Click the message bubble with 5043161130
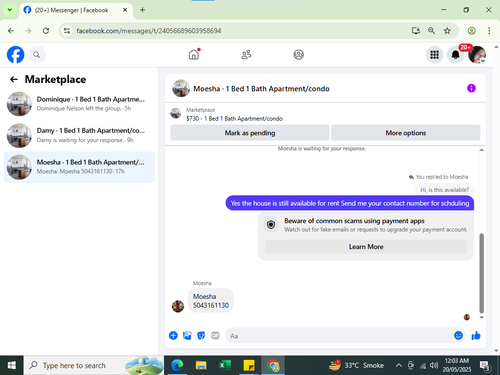 [x=211, y=301]
